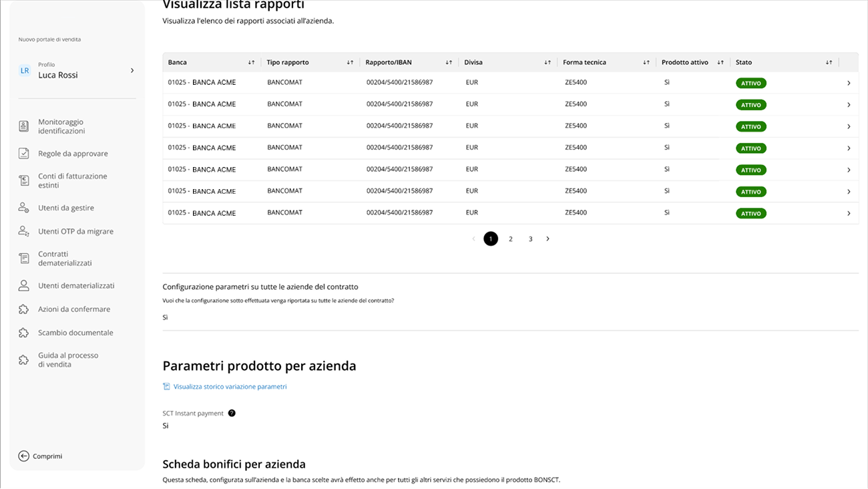
Task: Click the Luca Rossi profile name
Action: pyautogui.click(x=58, y=75)
